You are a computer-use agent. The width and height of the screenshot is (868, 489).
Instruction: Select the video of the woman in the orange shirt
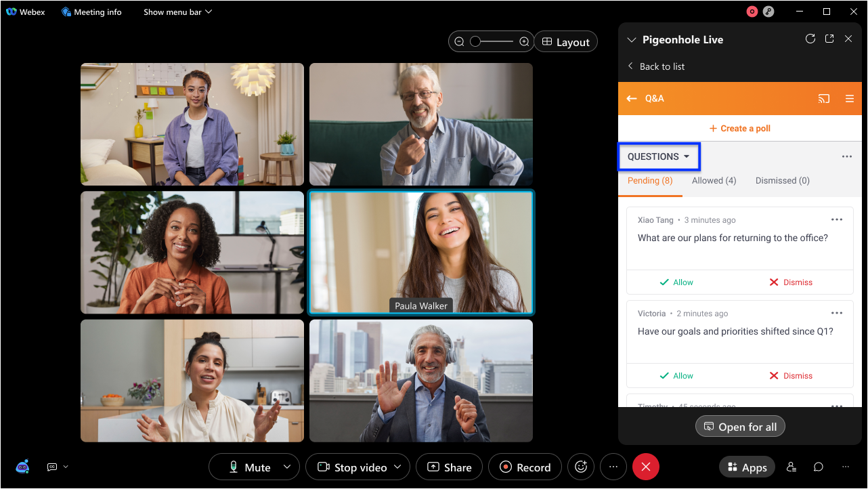tap(192, 253)
